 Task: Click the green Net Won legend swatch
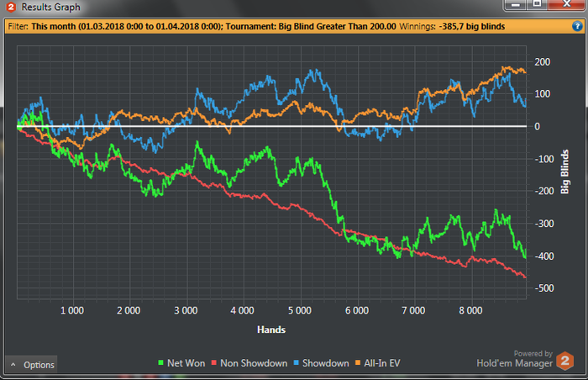point(161,362)
